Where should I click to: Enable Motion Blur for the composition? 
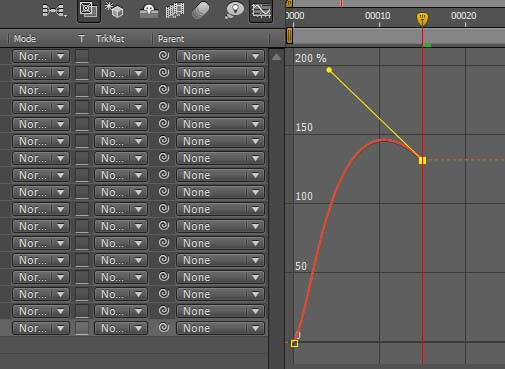tap(201, 10)
